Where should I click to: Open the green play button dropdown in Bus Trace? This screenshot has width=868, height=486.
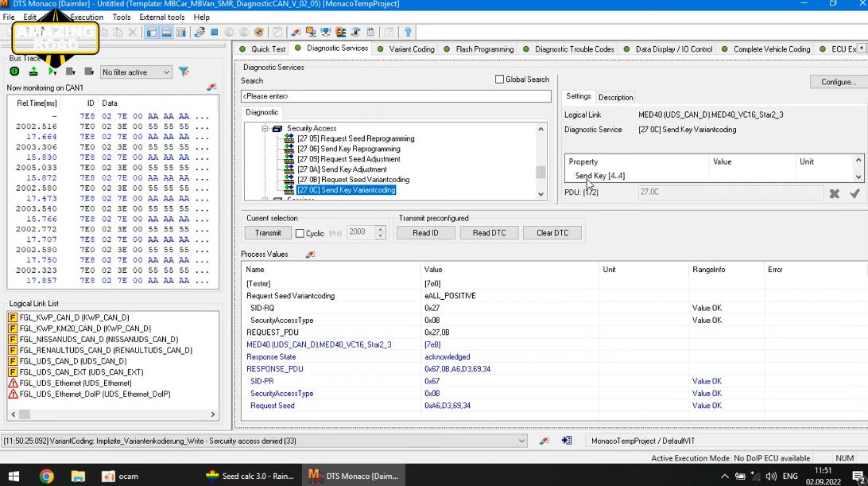[x=52, y=72]
